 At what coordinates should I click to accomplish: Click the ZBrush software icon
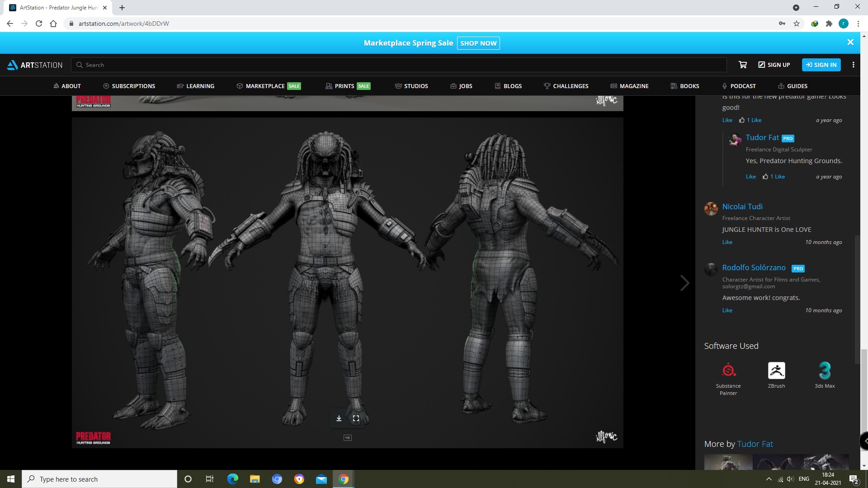click(x=776, y=371)
